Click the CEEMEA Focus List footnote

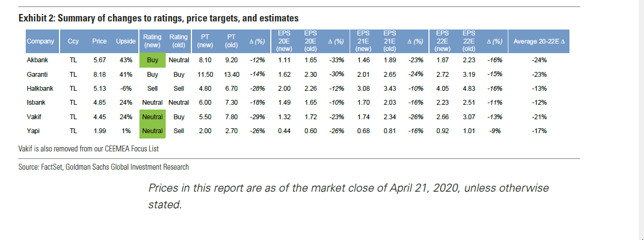point(88,148)
